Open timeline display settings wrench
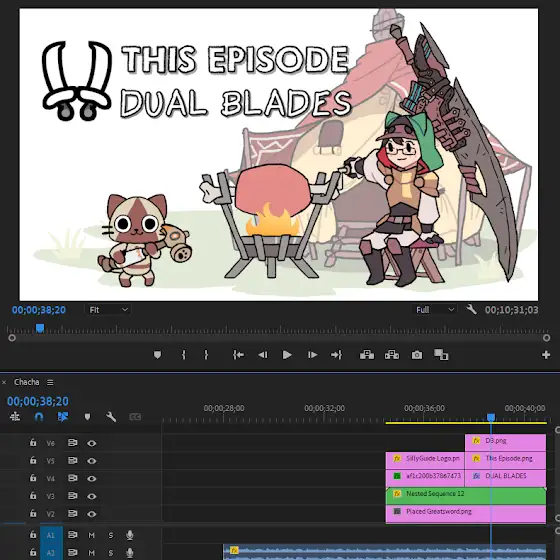 [x=111, y=417]
